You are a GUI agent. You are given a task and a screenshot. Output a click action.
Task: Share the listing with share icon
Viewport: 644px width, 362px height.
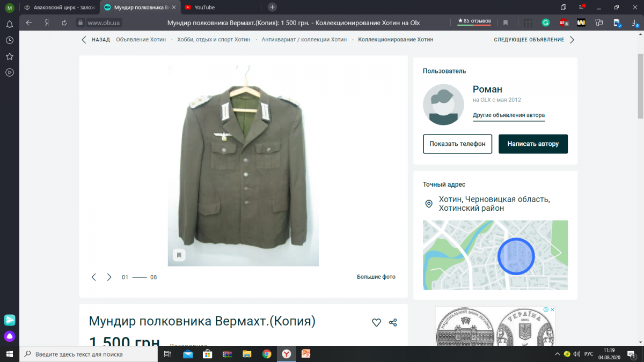pos(393,322)
